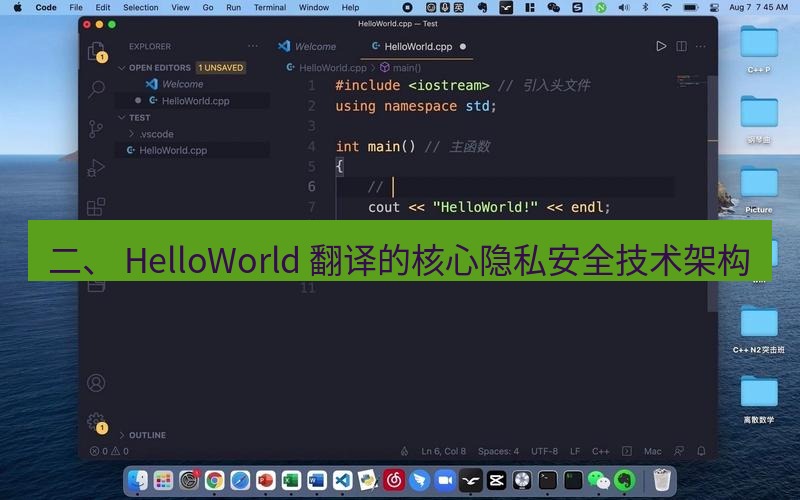Open Source Control view in activity bar
800x500 pixels.
96,129
